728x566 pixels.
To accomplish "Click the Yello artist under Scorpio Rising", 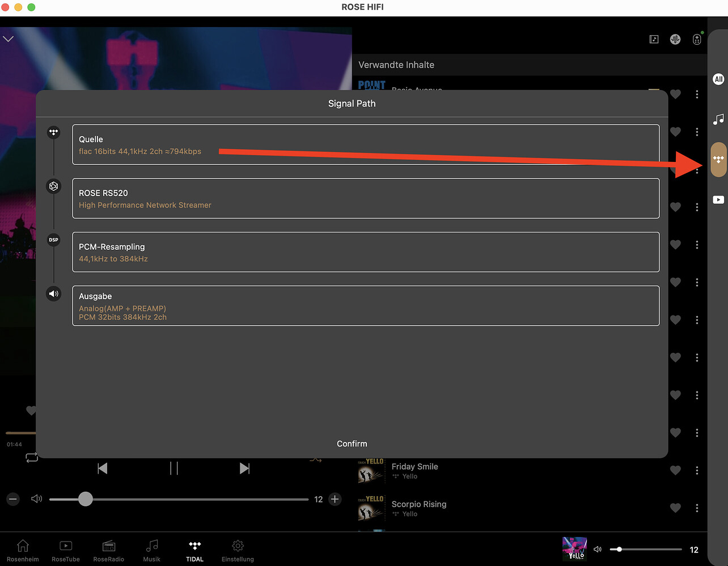I will [x=410, y=514].
